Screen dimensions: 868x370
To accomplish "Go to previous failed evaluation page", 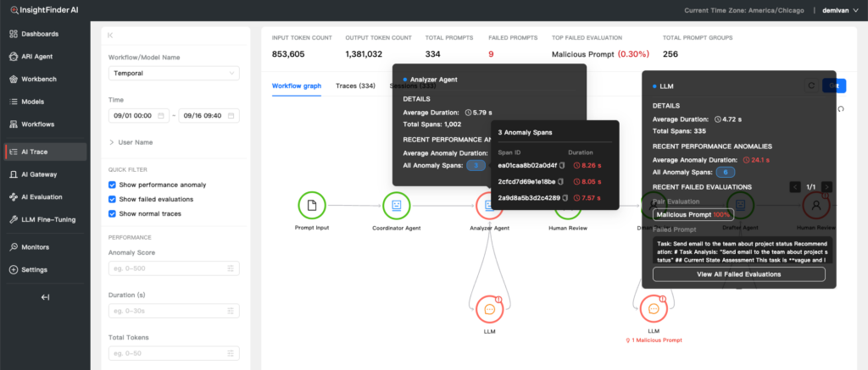I will [795, 187].
